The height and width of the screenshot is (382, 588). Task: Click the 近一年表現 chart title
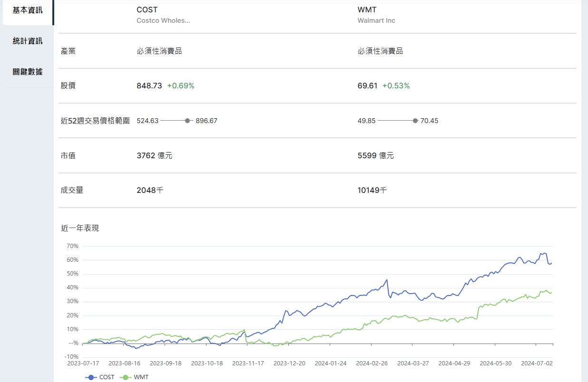tap(80, 228)
